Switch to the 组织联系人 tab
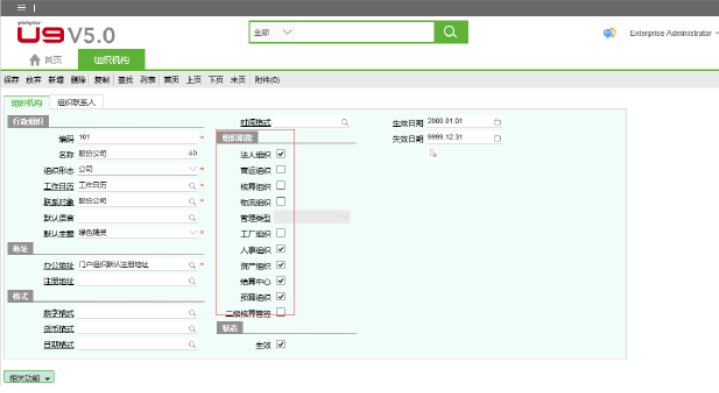The image size is (719, 393). tap(76, 102)
